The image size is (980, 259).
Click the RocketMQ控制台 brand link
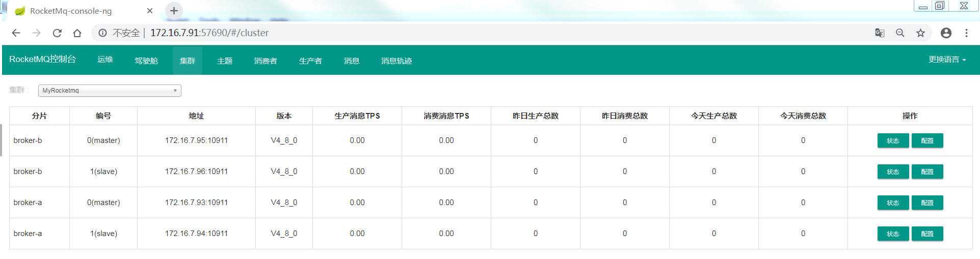click(x=42, y=60)
